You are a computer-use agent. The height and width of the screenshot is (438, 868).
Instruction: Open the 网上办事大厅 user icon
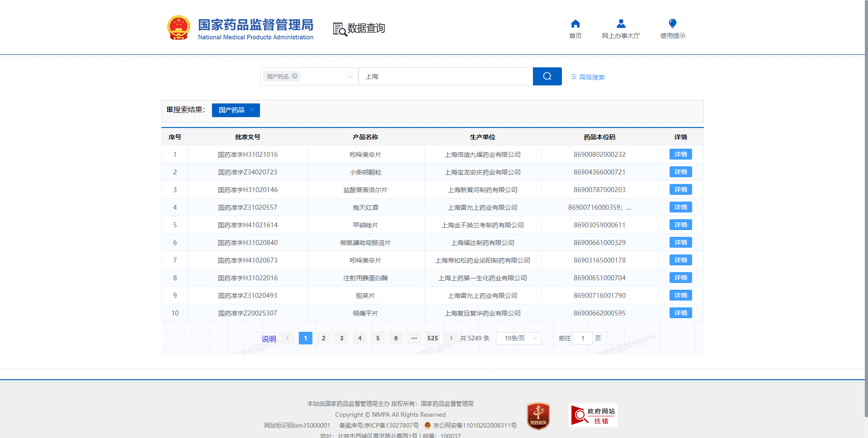(x=621, y=24)
